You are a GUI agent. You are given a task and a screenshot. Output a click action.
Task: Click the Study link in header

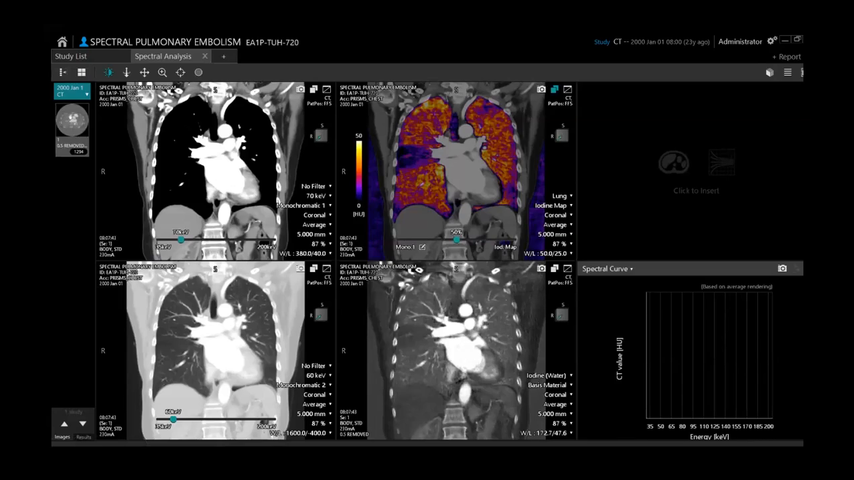(x=601, y=42)
